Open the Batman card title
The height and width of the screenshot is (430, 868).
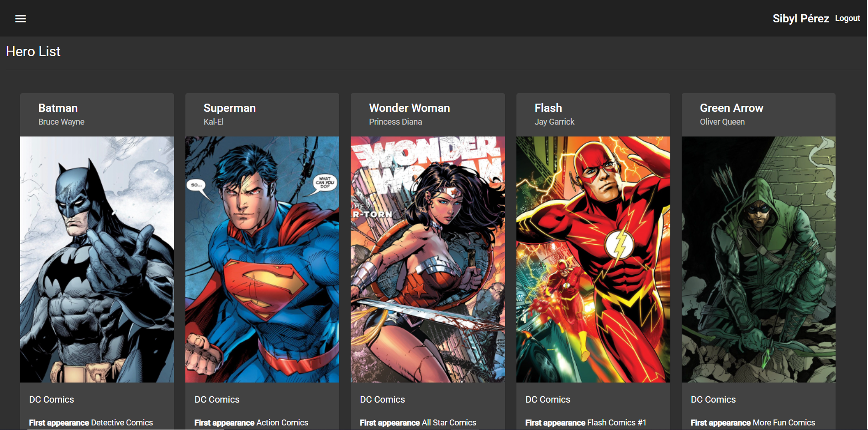pyautogui.click(x=58, y=108)
